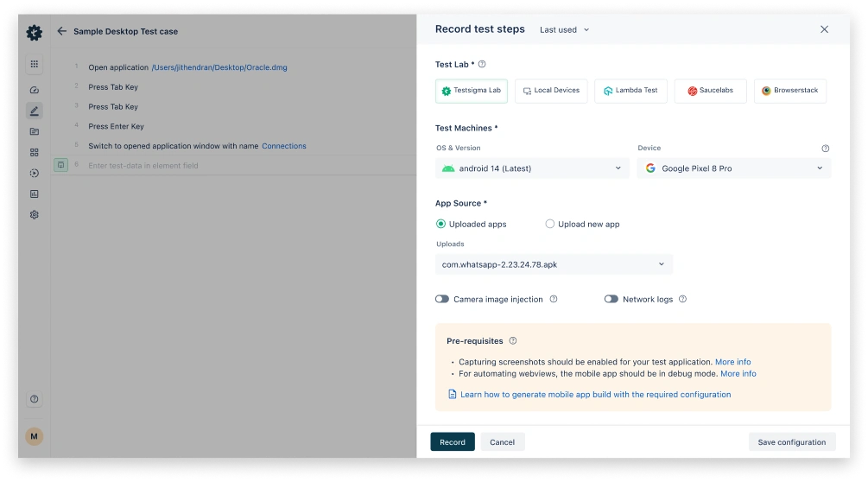Open the folder icon in left sidebar
Screen dimensions: 868x482
pos(34,131)
